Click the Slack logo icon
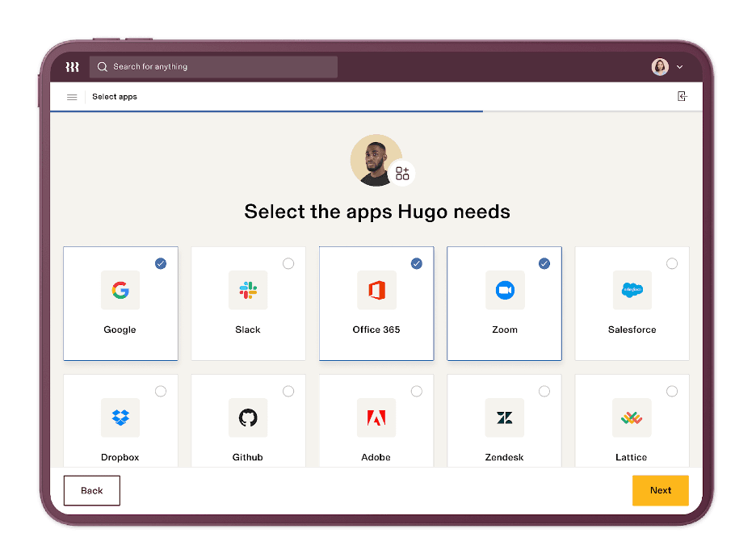Viewport: 756px width, 554px height. tap(248, 290)
